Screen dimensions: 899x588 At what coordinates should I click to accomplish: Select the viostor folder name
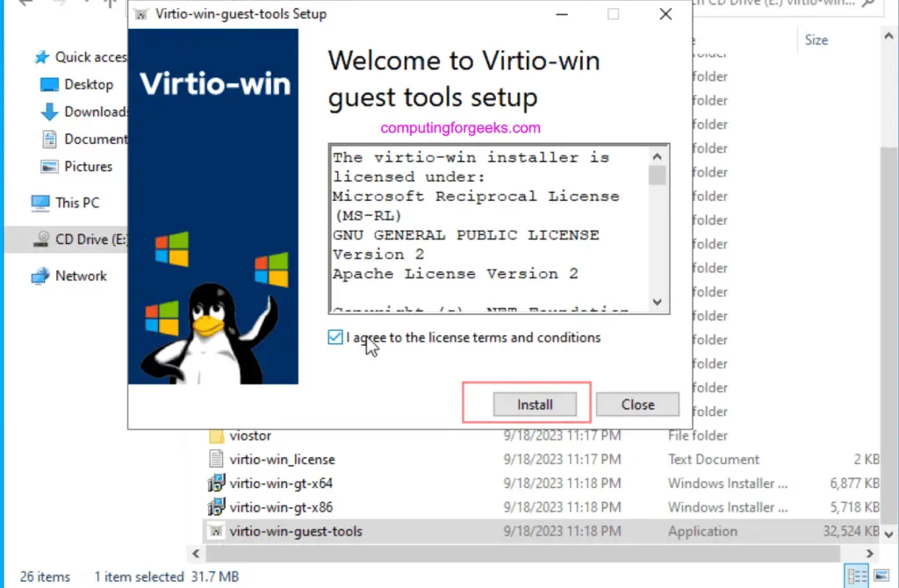coord(250,435)
